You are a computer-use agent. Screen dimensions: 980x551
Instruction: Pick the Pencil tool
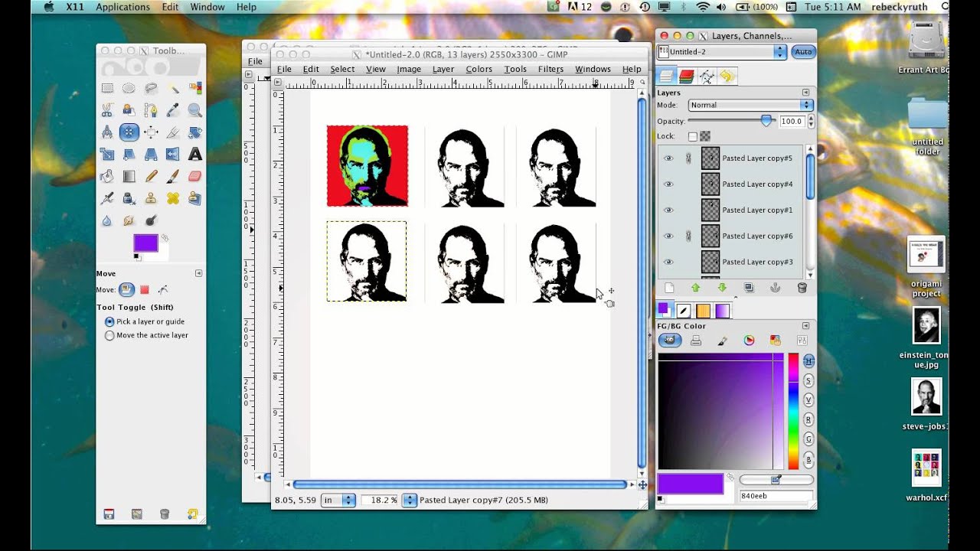pos(151,176)
